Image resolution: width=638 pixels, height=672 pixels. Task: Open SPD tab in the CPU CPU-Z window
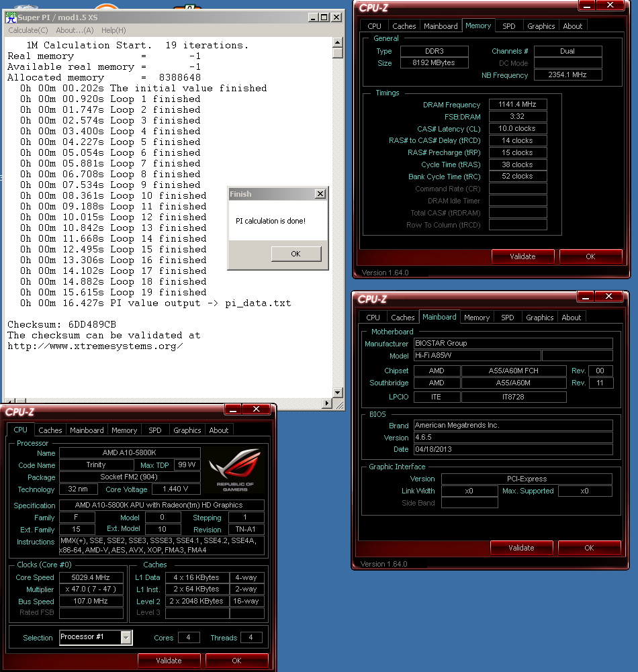pyautogui.click(x=155, y=430)
